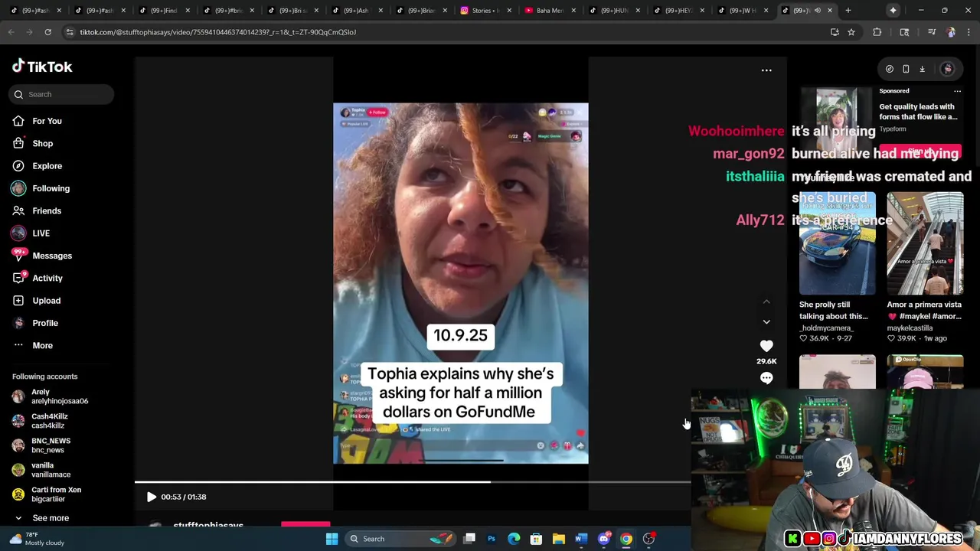Open the Chrome extensions puzzle icon

877,32
